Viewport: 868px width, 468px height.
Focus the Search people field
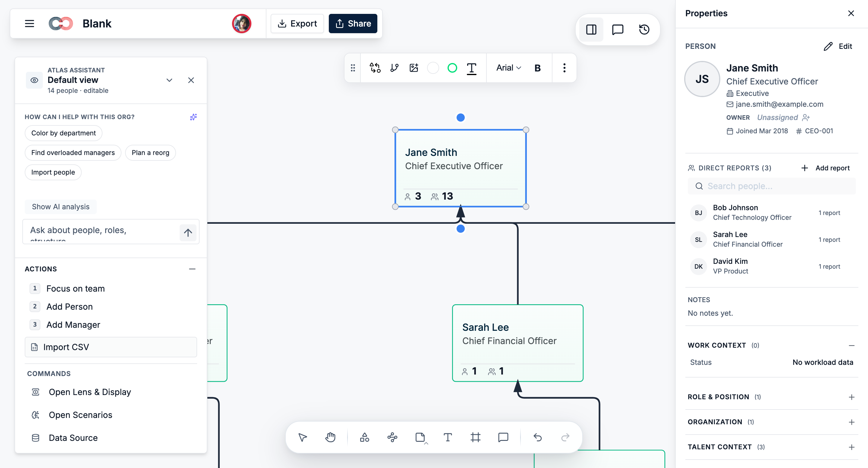[x=772, y=186]
